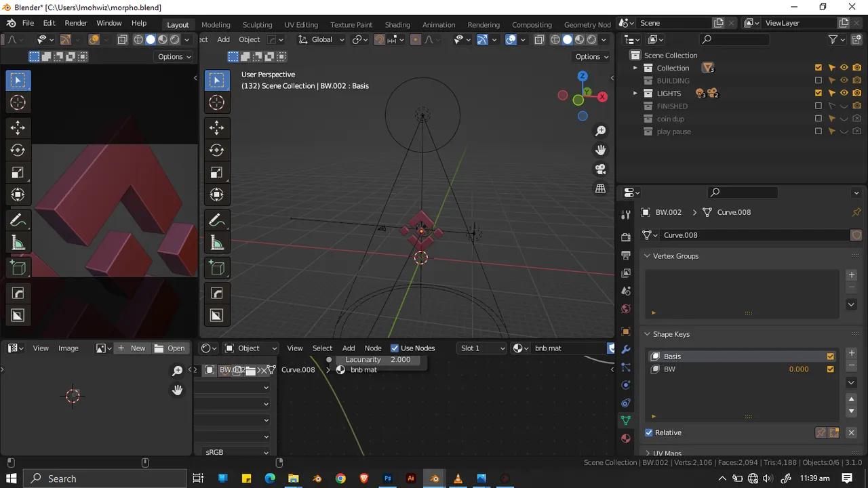Click the Outliner search field

click(x=736, y=40)
